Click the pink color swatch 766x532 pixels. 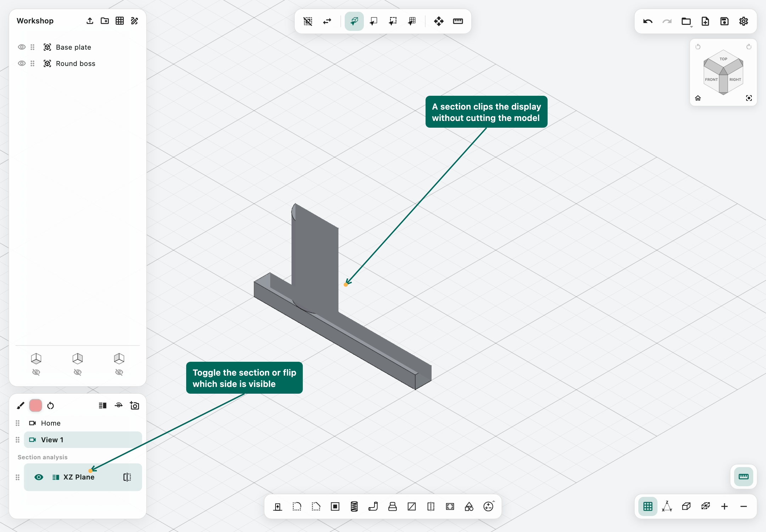(35, 405)
